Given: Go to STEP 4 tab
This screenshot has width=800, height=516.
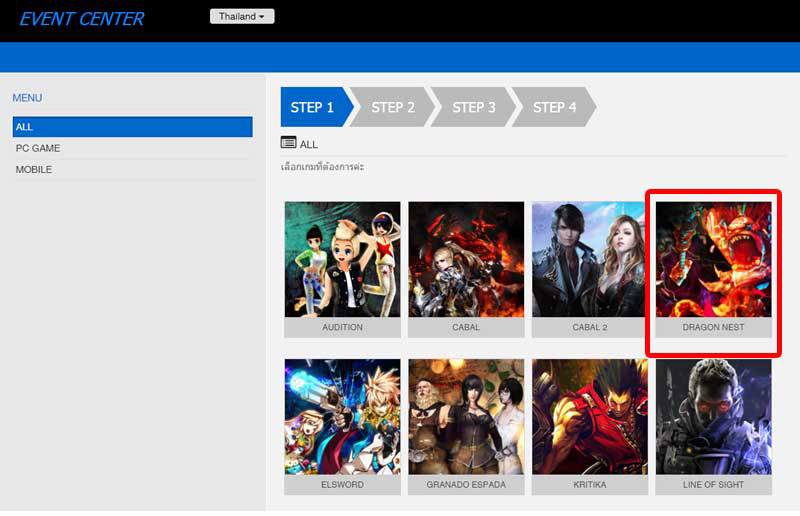Looking at the screenshot, I should pos(555,107).
